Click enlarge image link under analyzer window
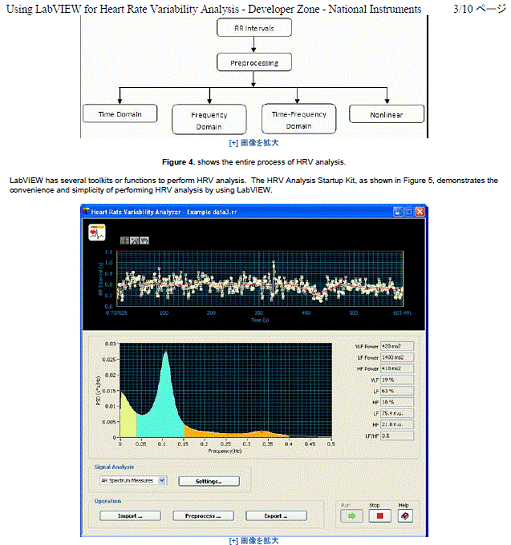Image resolution: width=511 pixels, height=545 pixels. [254, 540]
